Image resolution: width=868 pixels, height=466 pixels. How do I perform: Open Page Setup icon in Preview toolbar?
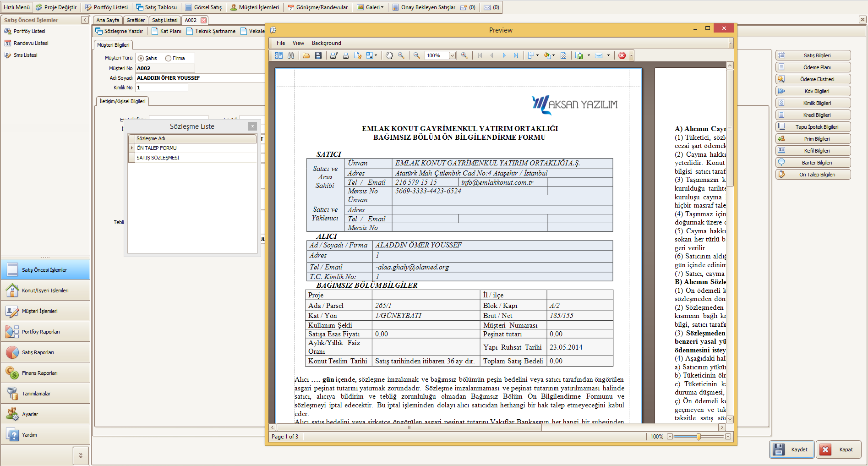tap(358, 55)
